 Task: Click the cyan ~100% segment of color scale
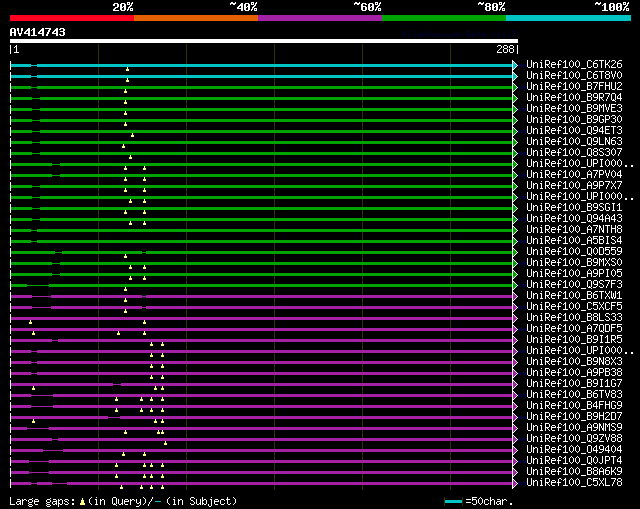[x=567, y=17]
